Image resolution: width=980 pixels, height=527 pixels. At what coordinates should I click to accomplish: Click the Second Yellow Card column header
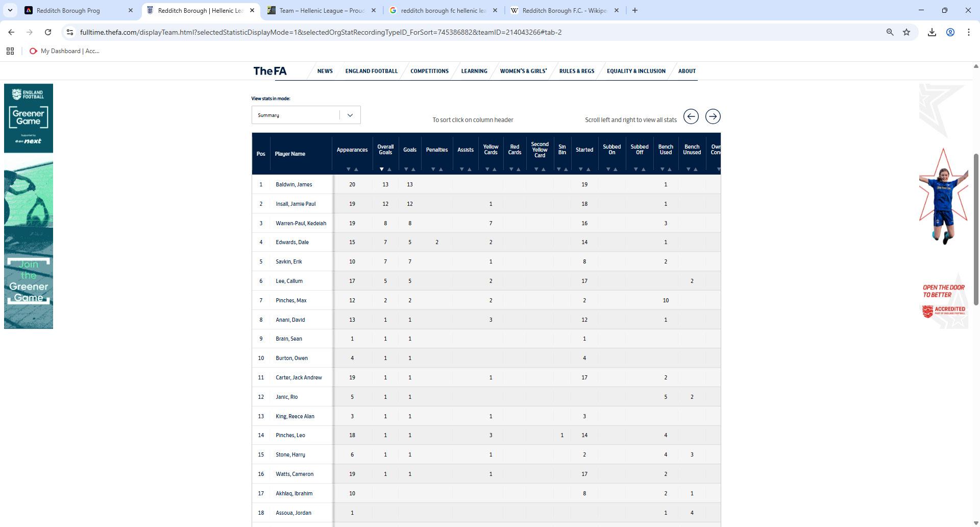540,150
